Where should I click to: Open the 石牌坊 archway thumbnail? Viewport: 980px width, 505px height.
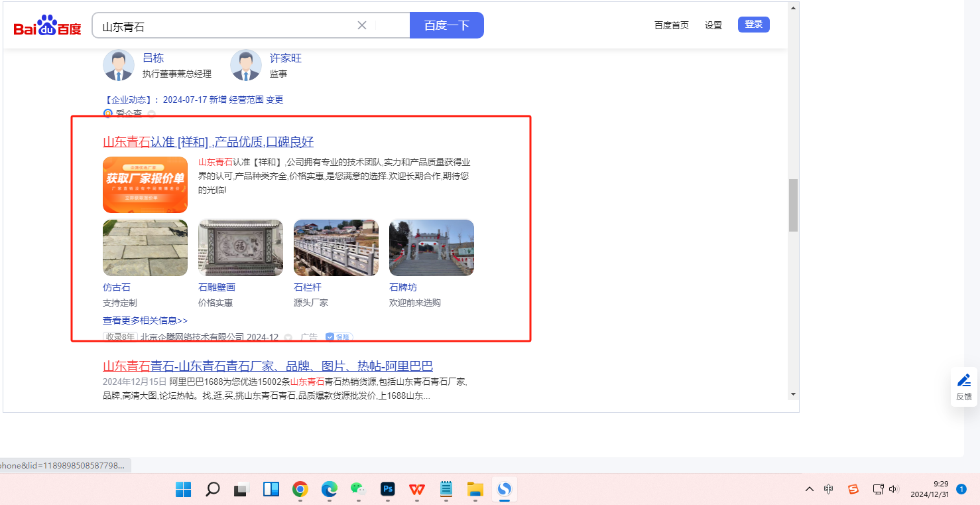[432, 248]
